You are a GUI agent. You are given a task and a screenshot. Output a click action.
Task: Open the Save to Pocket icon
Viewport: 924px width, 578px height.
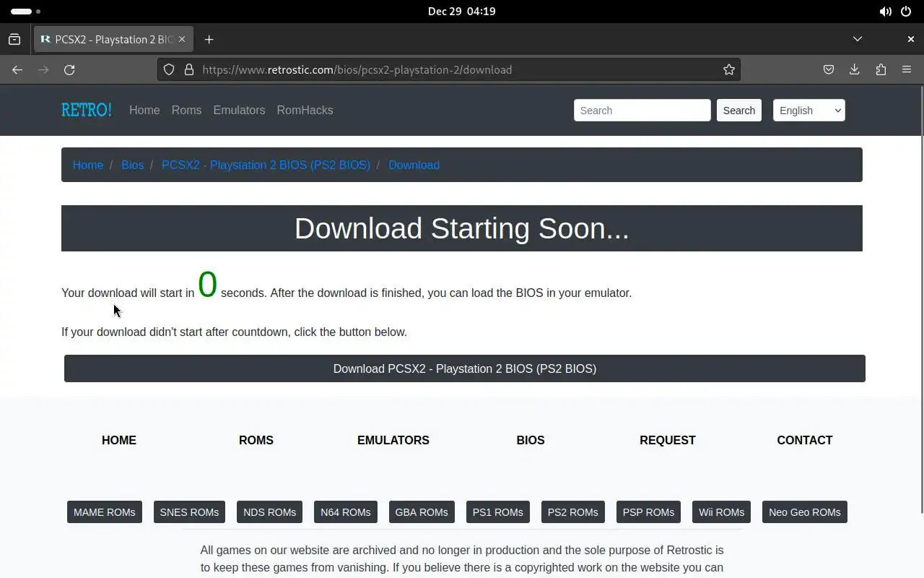[829, 69]
